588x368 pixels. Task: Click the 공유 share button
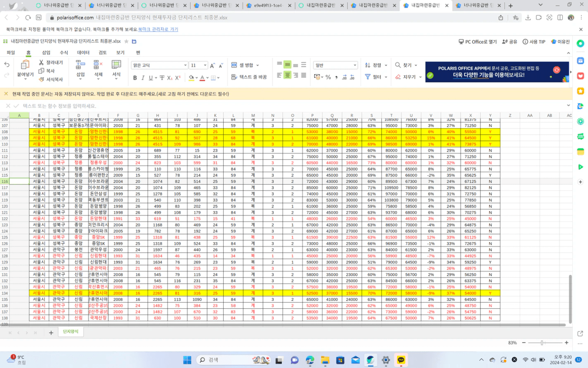(x=510, y=42)
